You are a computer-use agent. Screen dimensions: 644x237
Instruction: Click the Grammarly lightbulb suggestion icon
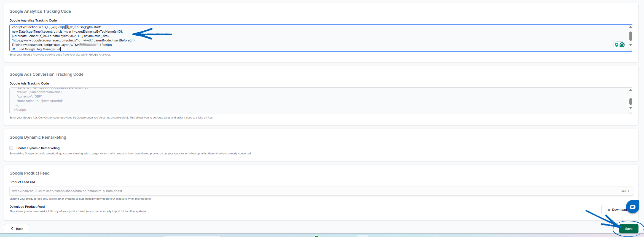[x=617, y=45]
